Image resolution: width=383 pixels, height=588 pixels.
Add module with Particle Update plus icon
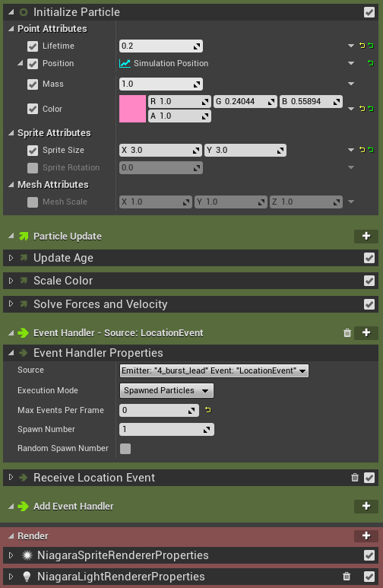[x=366, y=236]
